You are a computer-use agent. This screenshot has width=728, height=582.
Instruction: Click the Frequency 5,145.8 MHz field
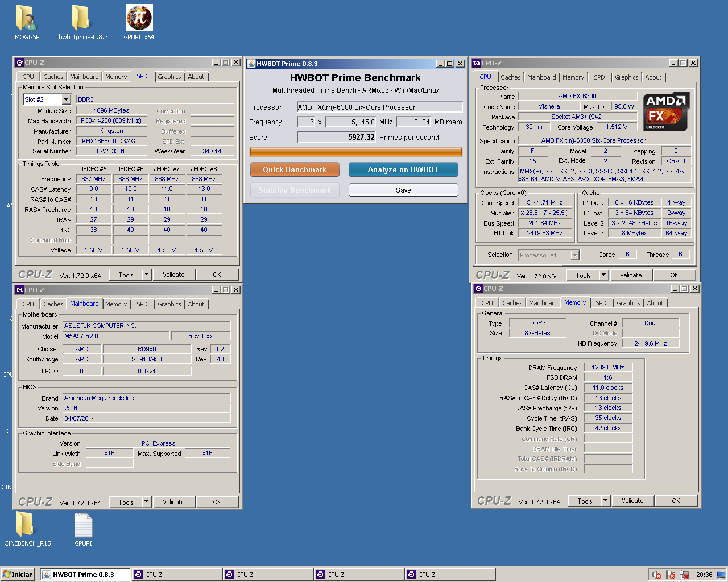click(351, 122)
